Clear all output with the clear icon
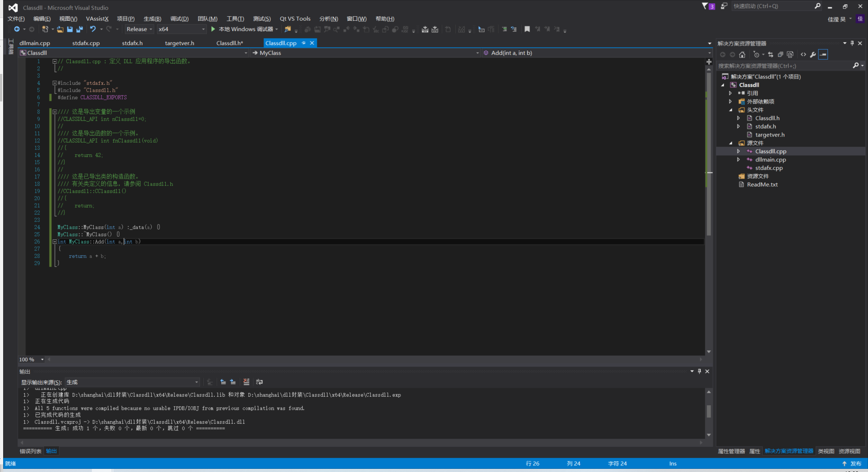The image size is (868, 472). coord(246,382)
